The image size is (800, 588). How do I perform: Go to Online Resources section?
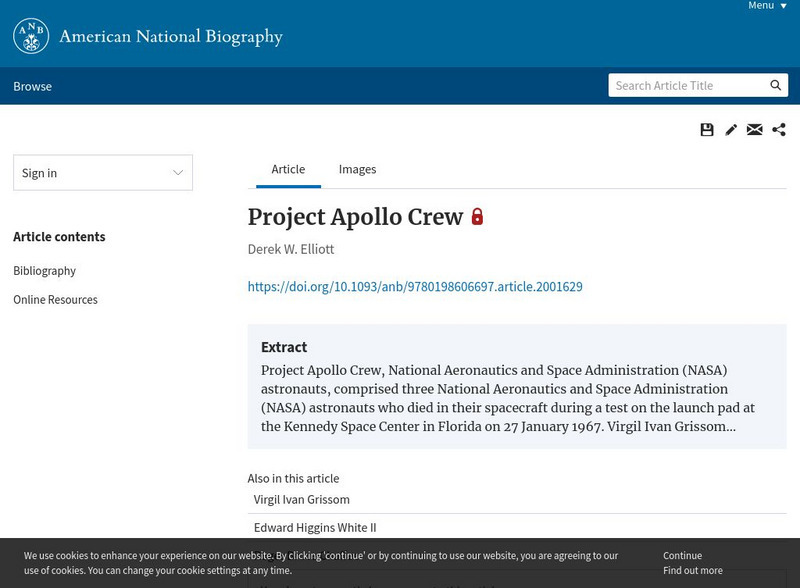tap(55, 300)
